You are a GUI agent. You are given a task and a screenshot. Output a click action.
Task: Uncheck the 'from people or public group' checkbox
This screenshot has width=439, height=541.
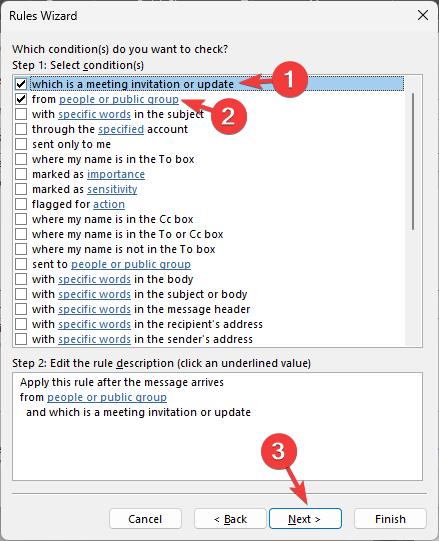21,99
